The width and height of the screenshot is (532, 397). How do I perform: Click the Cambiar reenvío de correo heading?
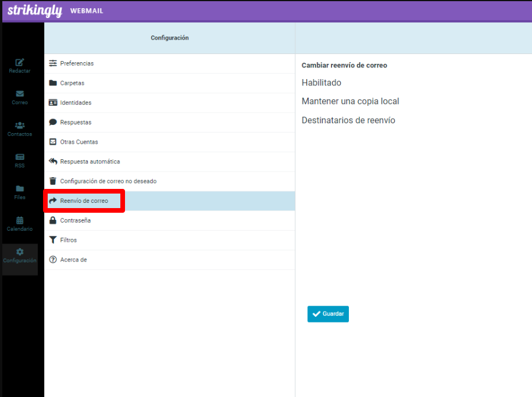tap(344, 65)
